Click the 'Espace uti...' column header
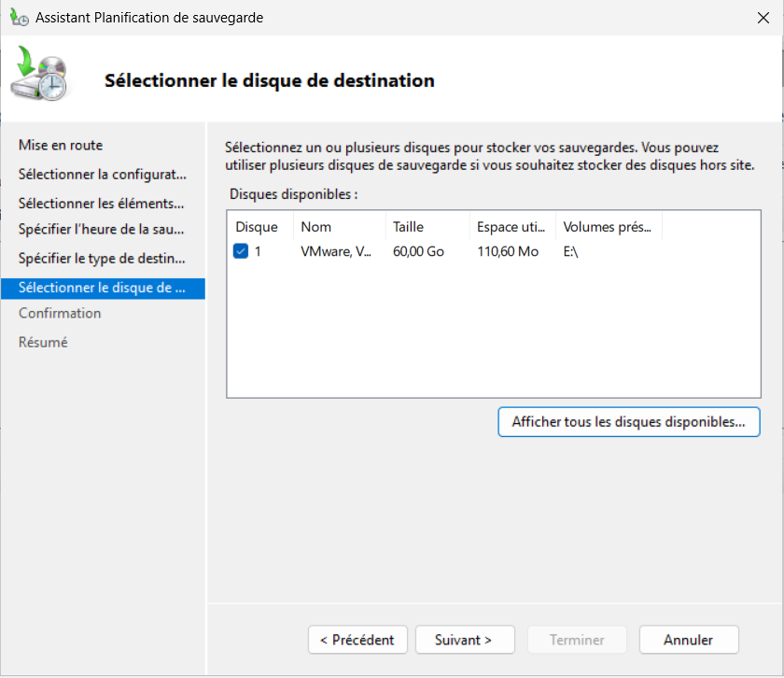The height and width of the screenshot is (678, 784). coord(511,227)
